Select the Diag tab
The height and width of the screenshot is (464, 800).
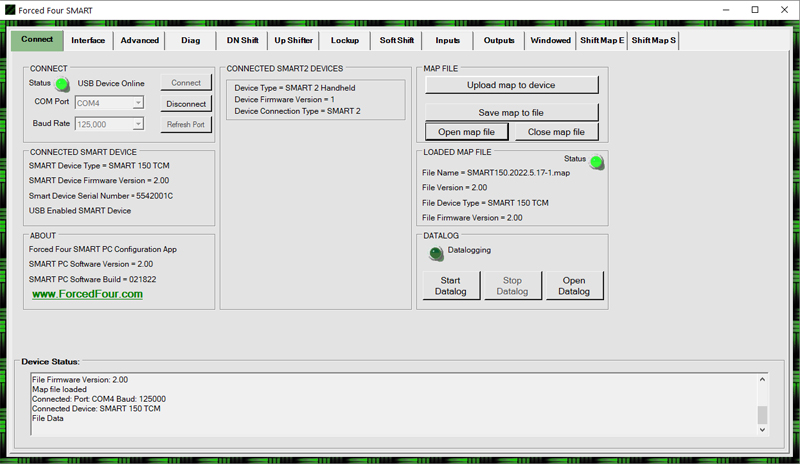[x=190, y=41]
